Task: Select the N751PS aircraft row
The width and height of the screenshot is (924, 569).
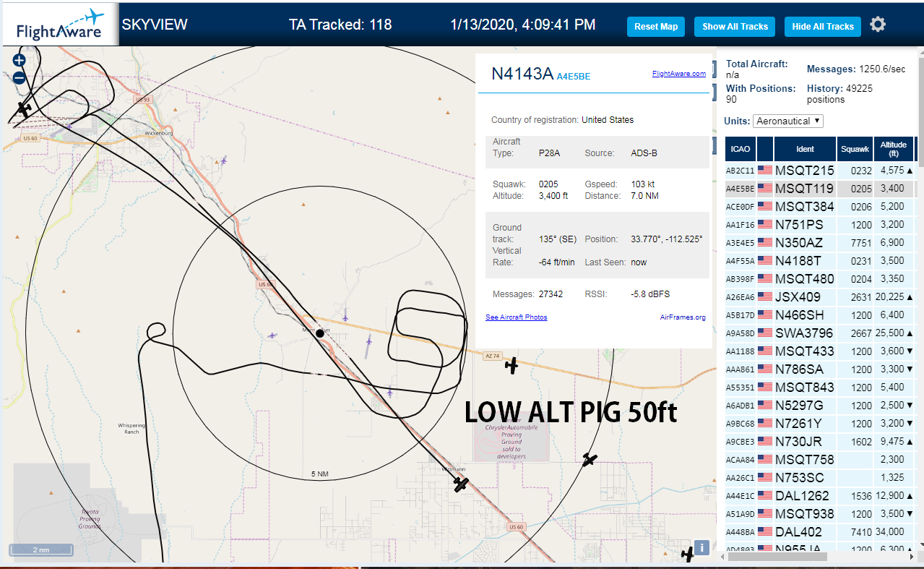Action: pos(821,225)
